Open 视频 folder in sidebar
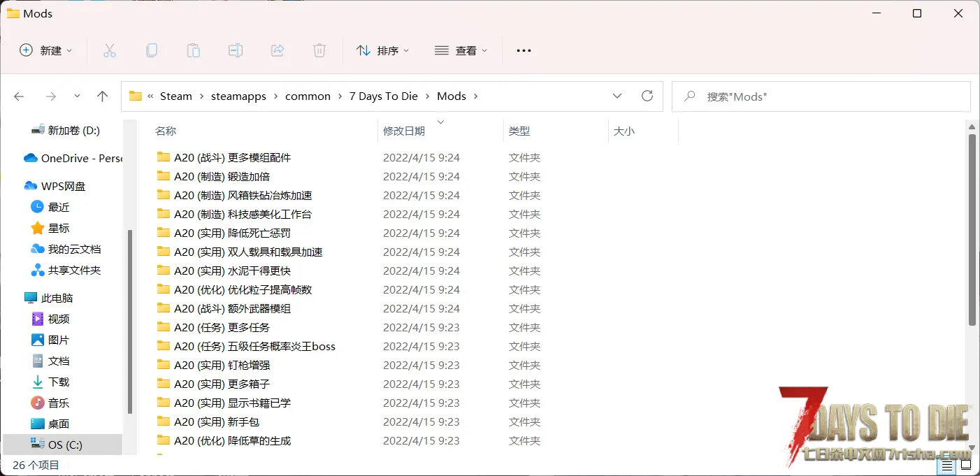Screen dimensions: 980x476 (x=50, y=319)
